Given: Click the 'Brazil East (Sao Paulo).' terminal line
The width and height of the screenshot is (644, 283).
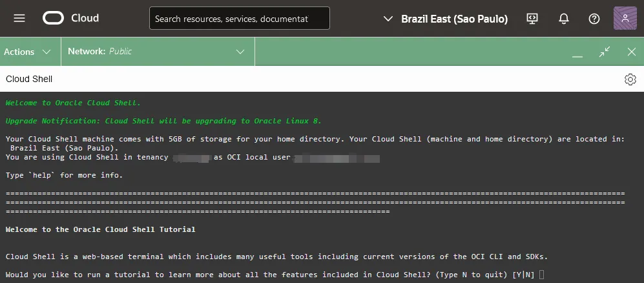Looking at the screenshot, I should (65, 148).
